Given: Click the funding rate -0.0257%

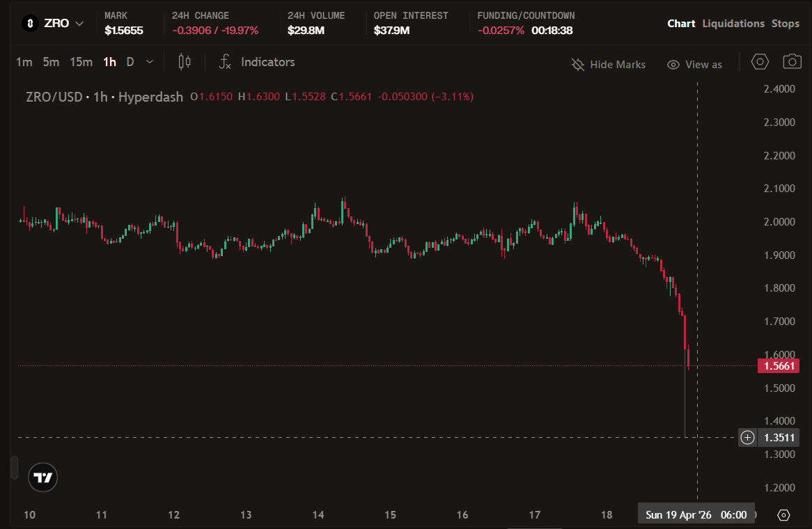Looking at the screenshot, I should 501,31.
